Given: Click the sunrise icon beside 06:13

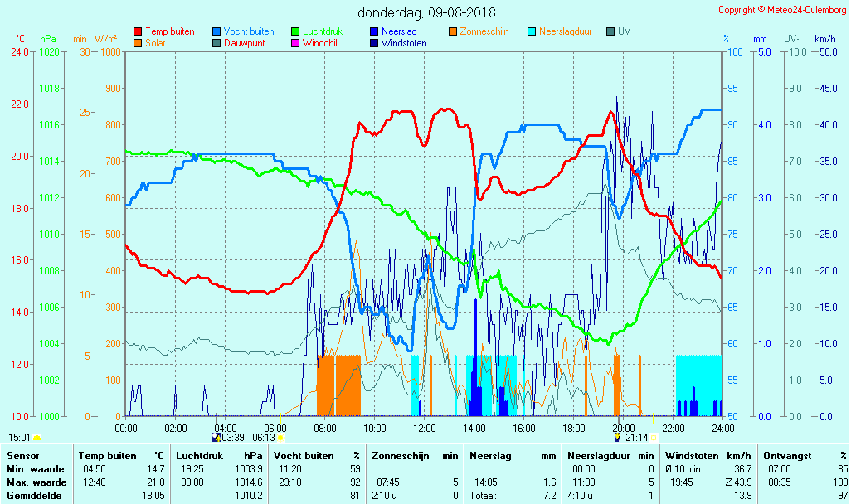Looking at the screenshot, I should (281, 438).
